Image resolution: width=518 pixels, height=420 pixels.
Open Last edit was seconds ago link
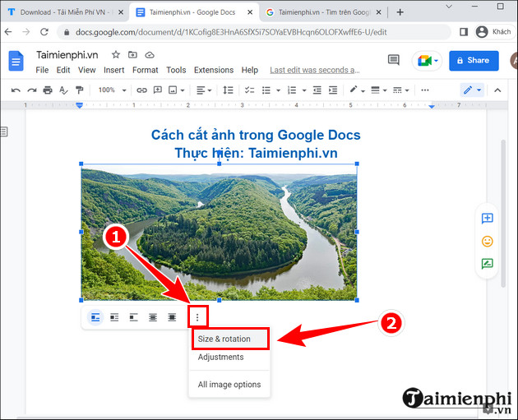coord(314,70)
